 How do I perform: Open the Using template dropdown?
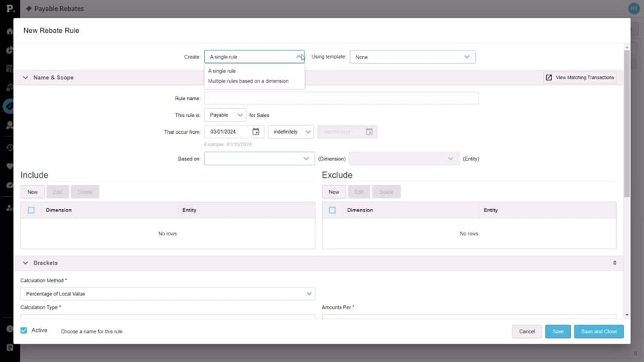click(412, 57)
